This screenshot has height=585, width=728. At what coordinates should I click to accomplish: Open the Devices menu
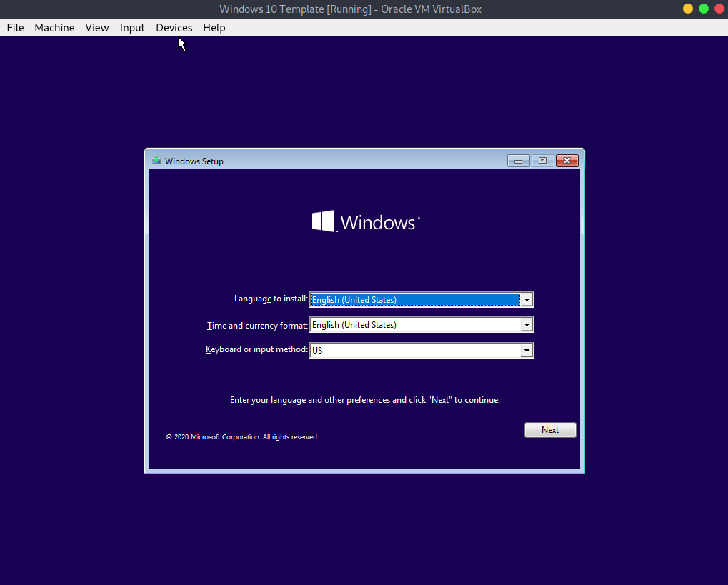[174, 28]
